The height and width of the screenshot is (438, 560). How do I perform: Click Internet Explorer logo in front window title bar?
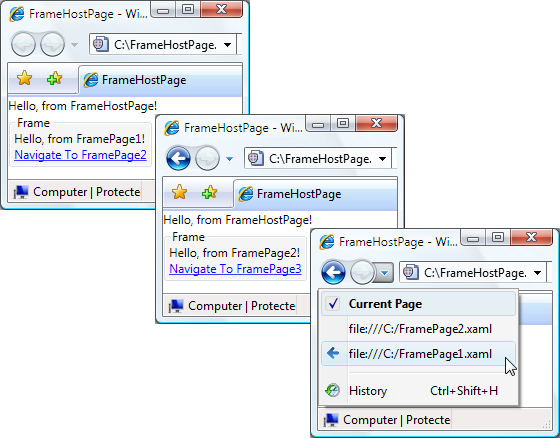click(326, 242)
